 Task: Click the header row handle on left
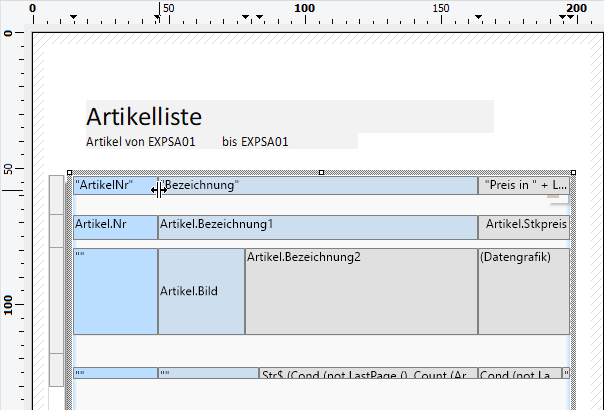click(x=56, y=185)
